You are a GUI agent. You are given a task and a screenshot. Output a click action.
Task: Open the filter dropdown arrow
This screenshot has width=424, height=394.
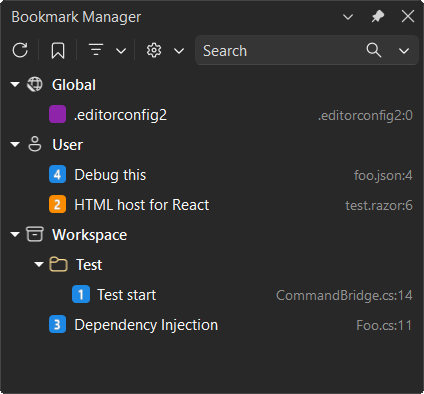[x=121, y=51]
